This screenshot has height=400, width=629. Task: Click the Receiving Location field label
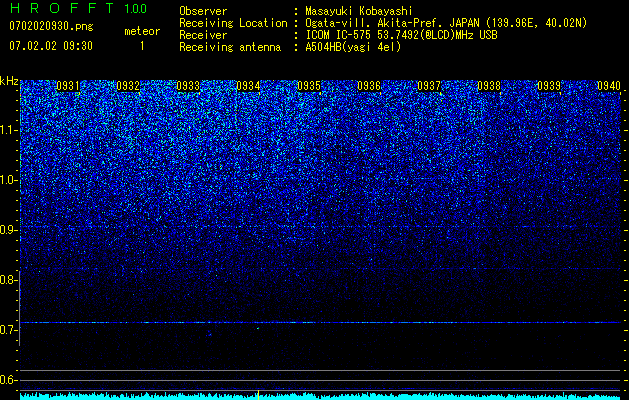point(233,23)
